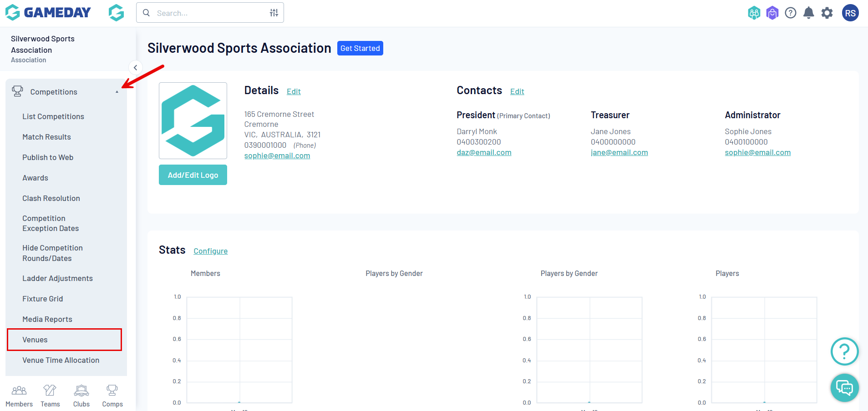This screenshot has width=868, height=411.
Task: Click the GameDay logo in the header
Action: [48, 13]
